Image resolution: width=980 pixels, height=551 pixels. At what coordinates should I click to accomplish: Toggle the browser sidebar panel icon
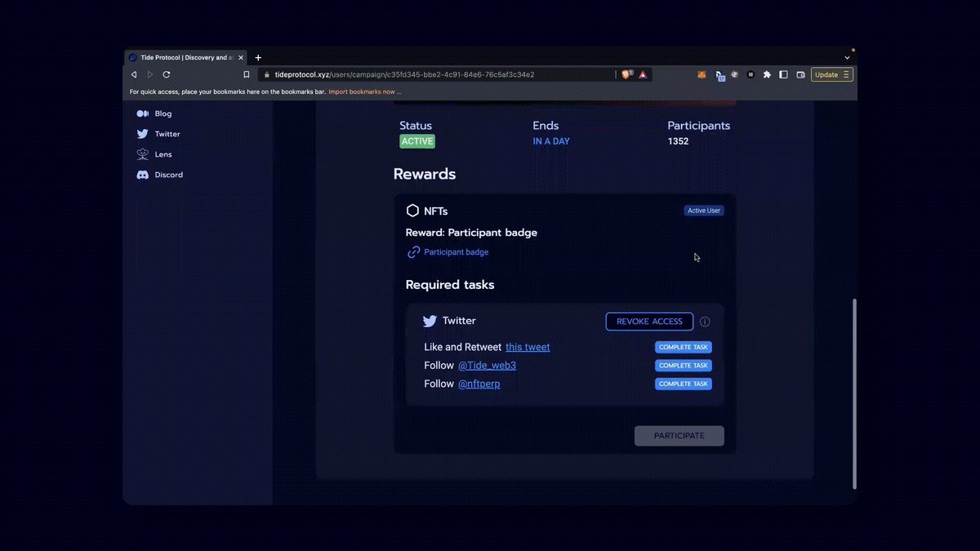(x=783, y=74)
